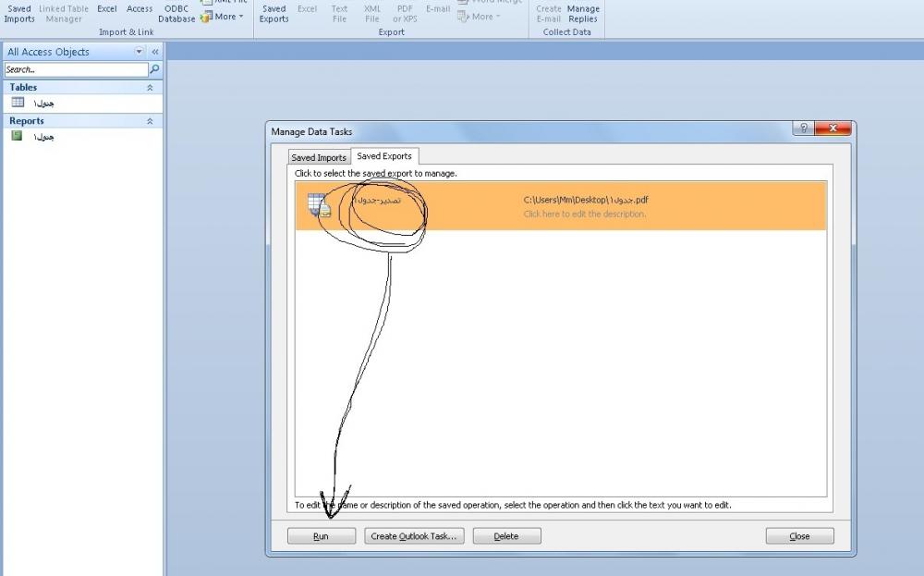Click Linked Table Manager ribbon button
924x576 pixels.
[x=64, y=12]
